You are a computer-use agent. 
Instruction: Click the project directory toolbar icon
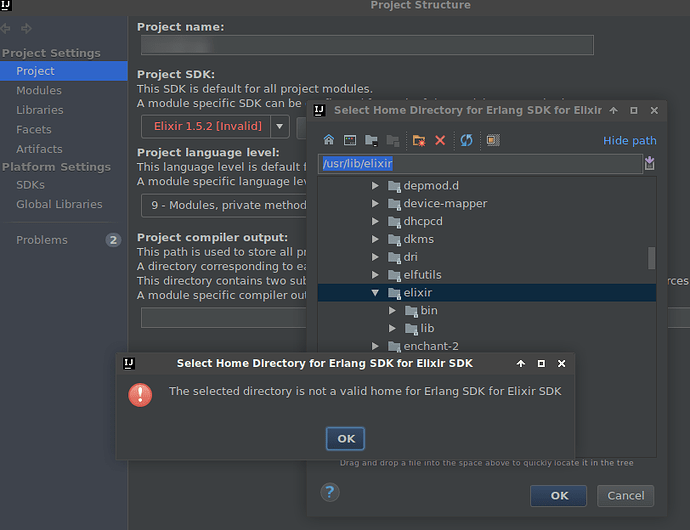point(371,140)
